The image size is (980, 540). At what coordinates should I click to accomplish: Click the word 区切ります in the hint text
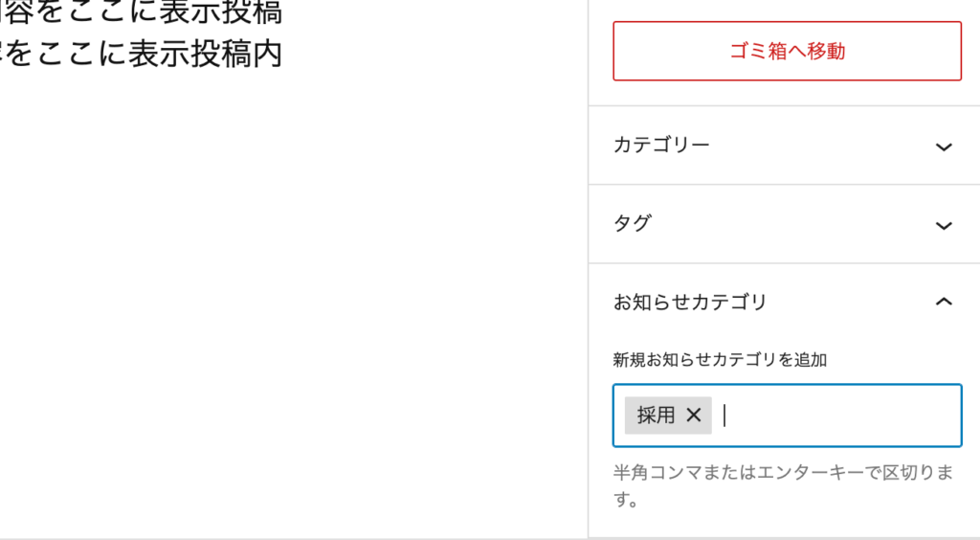tap(919, 474)
